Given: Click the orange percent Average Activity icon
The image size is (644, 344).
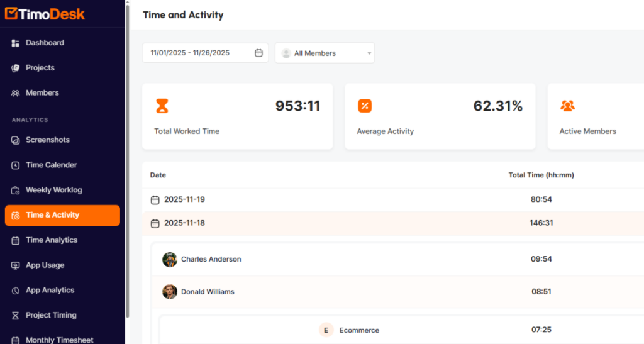Looking at the screenshot, I should pyautogui.click(x=365, y=106).
